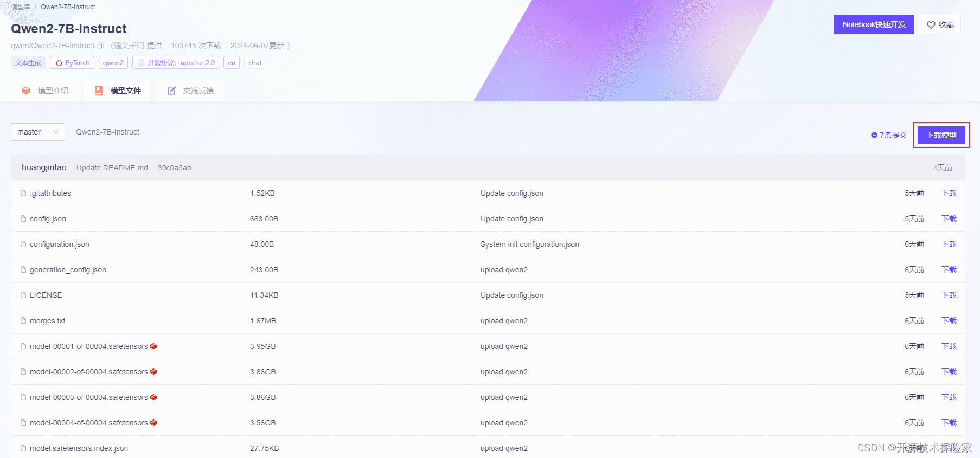Open the model.safetensors.index.json file name
This screenshot has height=458, width=980.
[x=79, y=448]
